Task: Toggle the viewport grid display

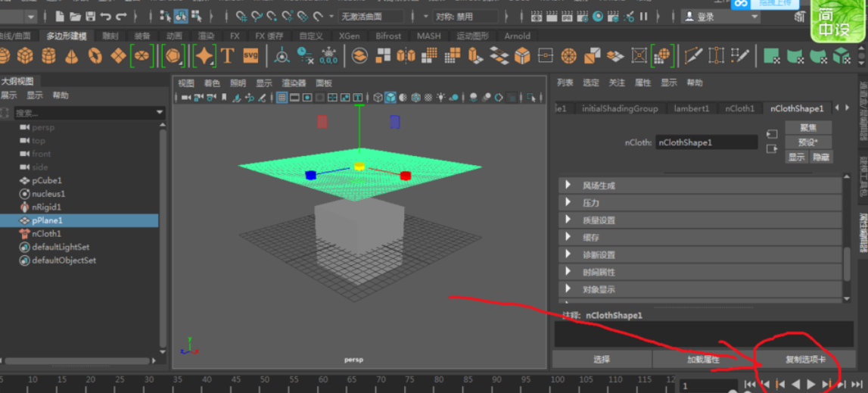Action: 282,98
